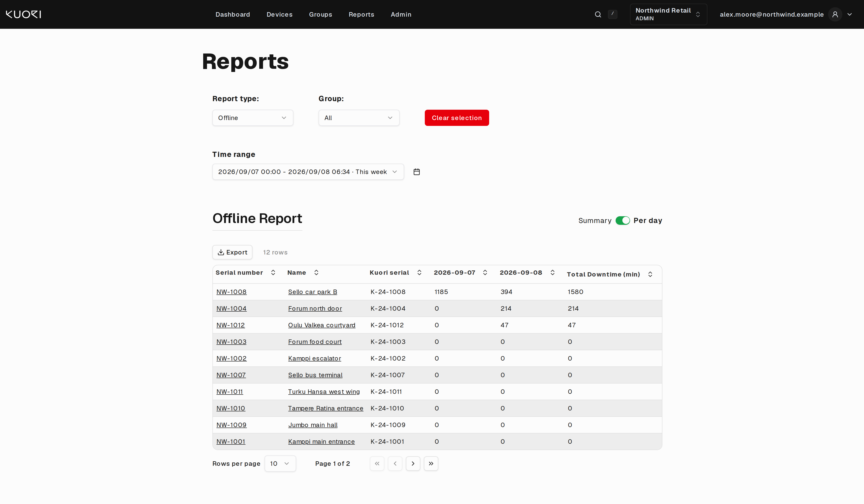Viewport: 864px width, 504px height.
Task: Open Kamppi main entrance link
Action: click(321, 441)
